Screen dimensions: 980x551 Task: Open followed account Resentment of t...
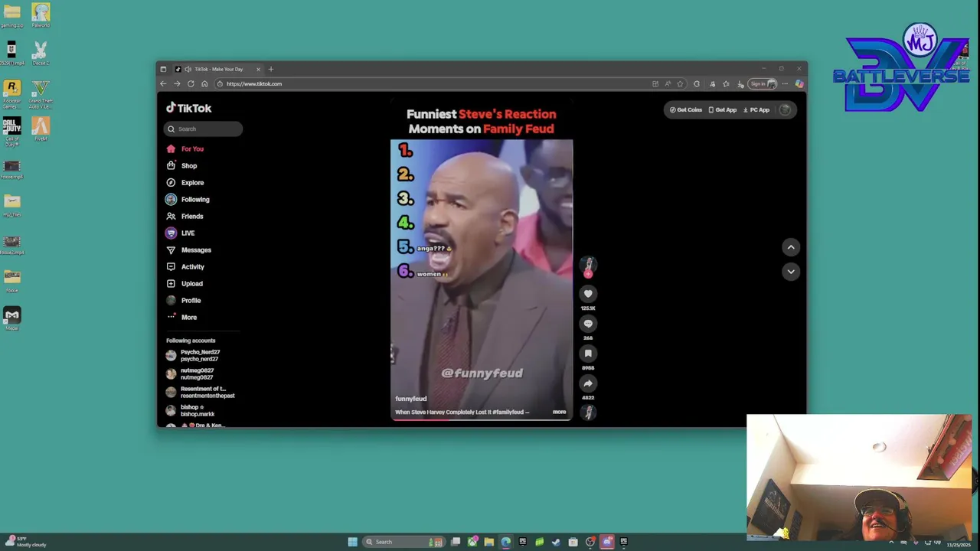click(201, 393)
